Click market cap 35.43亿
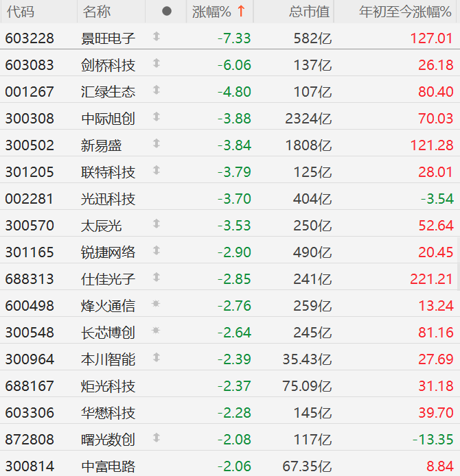460x476 pixels. (x=307, y=359)
